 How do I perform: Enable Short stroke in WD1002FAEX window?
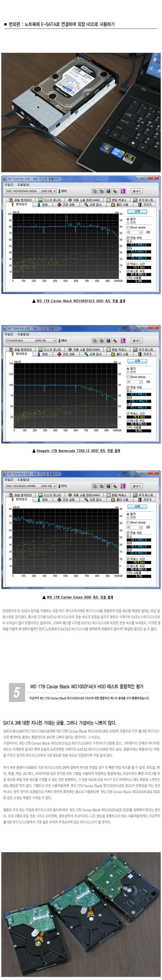click(x=128, y=228)
